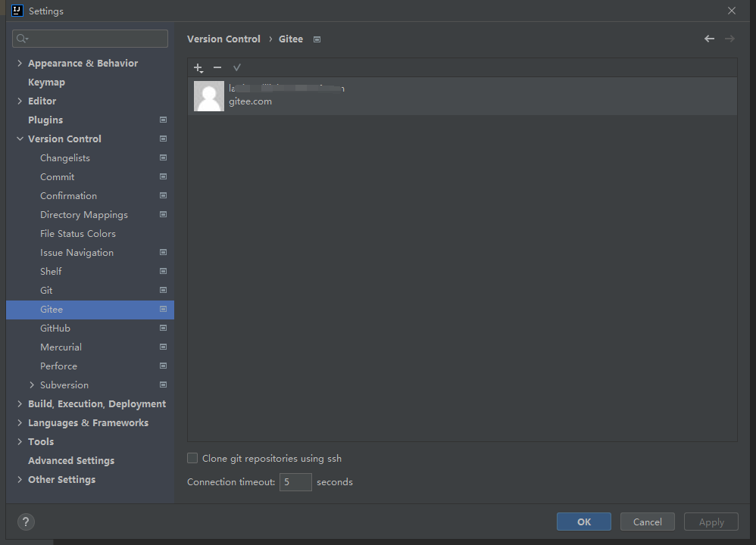Click the project icon next to Directory Mappings

point(164,214)
